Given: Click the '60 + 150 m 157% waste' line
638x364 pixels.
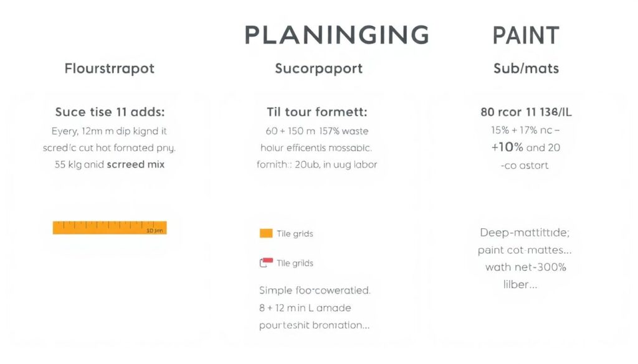Looking at the screenshot, I should (x=317, y=131).
